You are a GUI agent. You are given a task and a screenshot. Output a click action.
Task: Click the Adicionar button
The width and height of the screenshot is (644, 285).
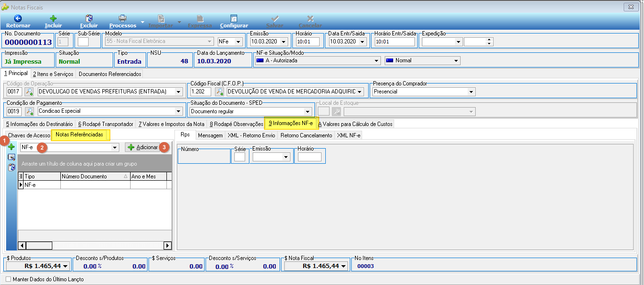click(142, 147)
